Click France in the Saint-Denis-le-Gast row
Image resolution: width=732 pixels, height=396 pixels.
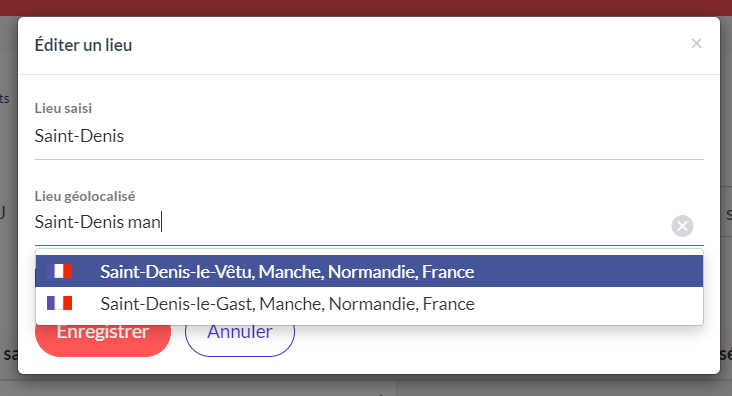(448, 304)
